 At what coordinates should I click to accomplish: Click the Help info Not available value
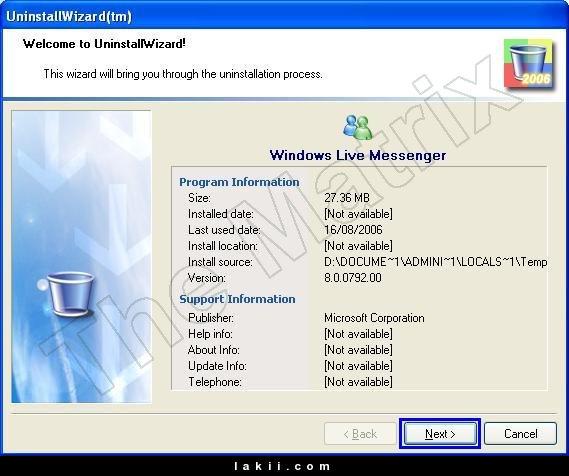[x=358, y=334]
